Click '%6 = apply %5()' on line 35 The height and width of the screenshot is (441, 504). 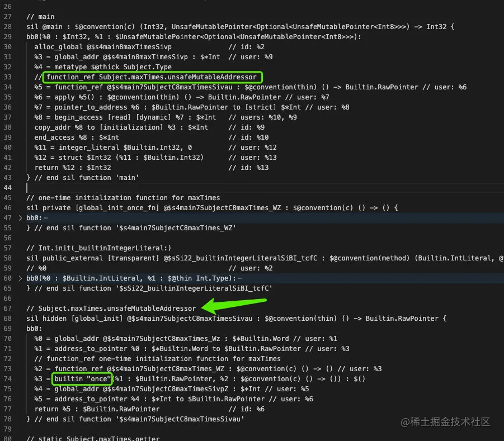pyautogui.click(x=64, y=97)
